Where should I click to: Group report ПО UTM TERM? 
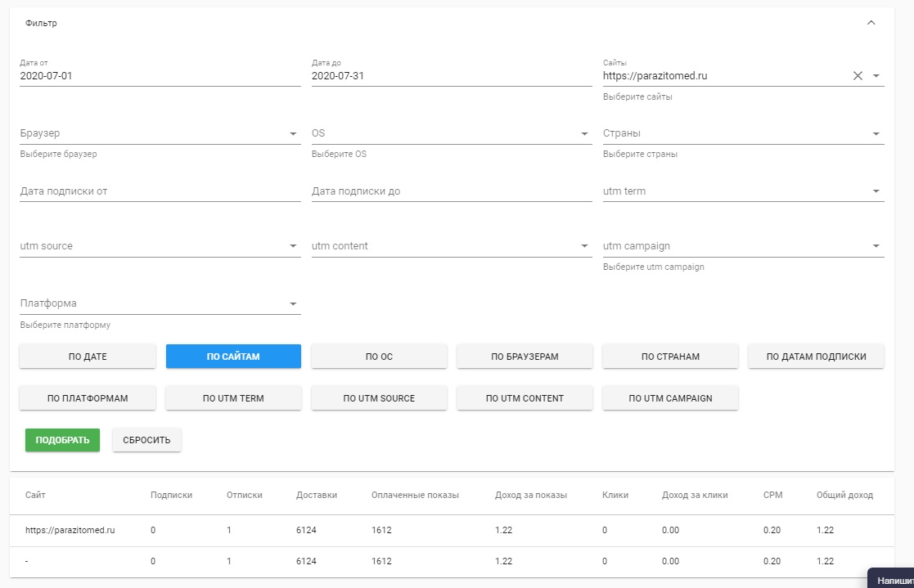coord(233,398)
